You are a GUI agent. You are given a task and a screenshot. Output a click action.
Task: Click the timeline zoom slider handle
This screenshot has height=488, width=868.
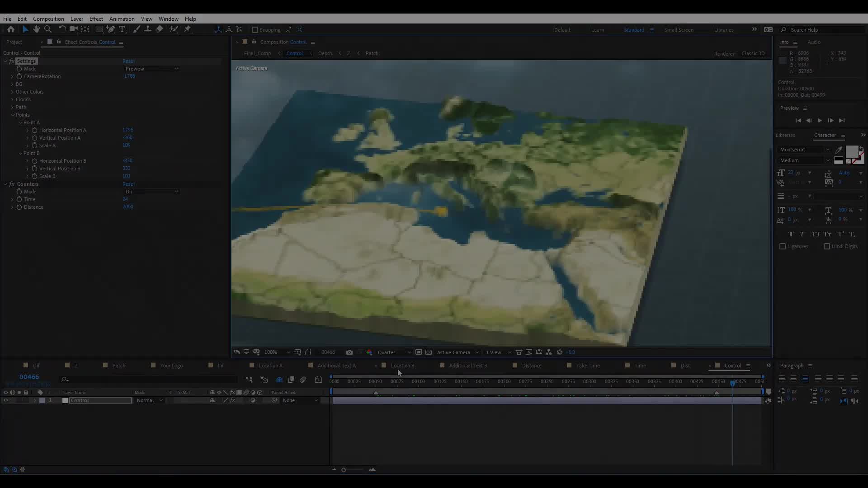point(344,470)
